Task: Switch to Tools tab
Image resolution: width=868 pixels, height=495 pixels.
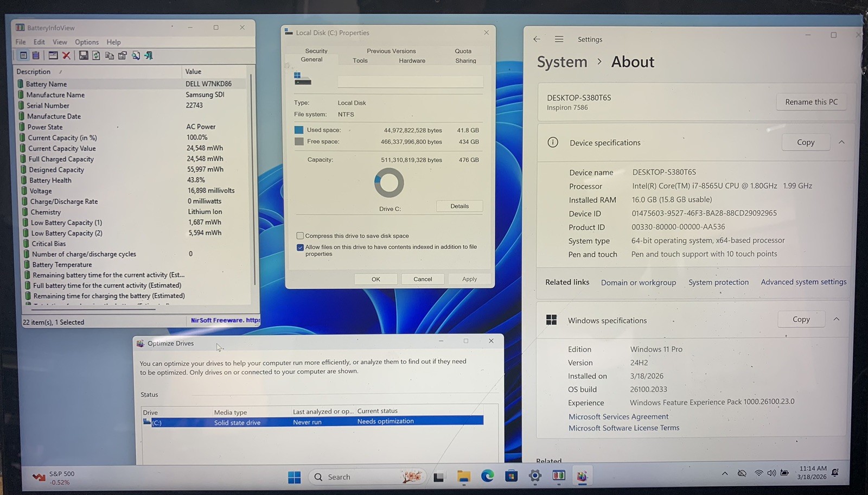Action: click(360, 61)
